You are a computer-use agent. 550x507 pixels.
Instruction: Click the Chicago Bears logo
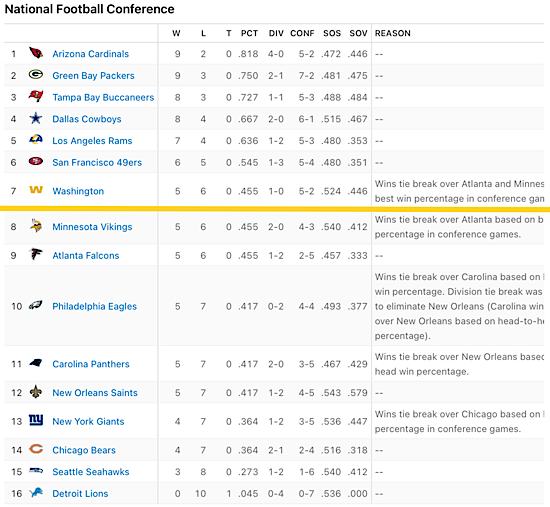tap(36, 449)
